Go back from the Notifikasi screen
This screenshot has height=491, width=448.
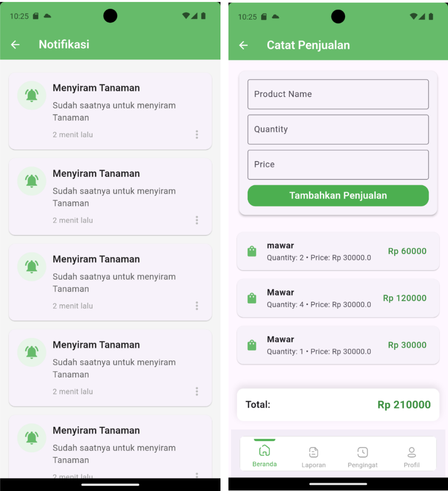tap(15, 45)
